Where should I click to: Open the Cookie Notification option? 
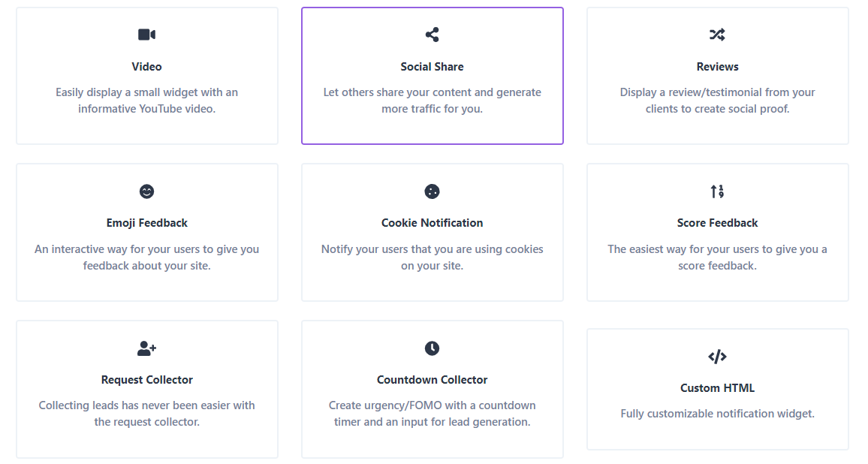pos(432,223)
